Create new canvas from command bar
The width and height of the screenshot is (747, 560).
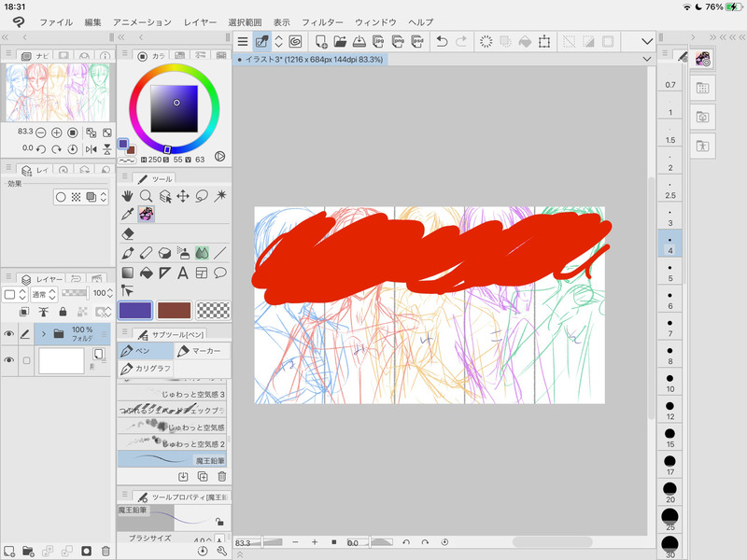point(320,42)
